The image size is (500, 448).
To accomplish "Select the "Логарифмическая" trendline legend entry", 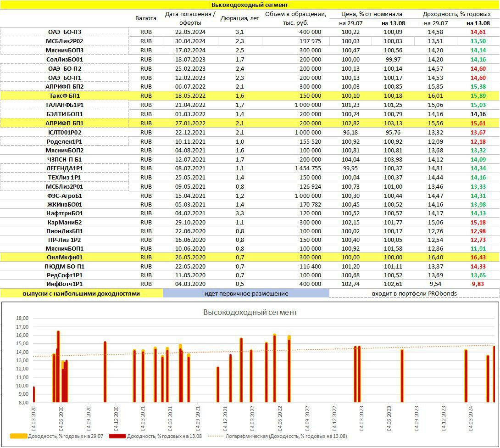I will click(x=283, y=436).
